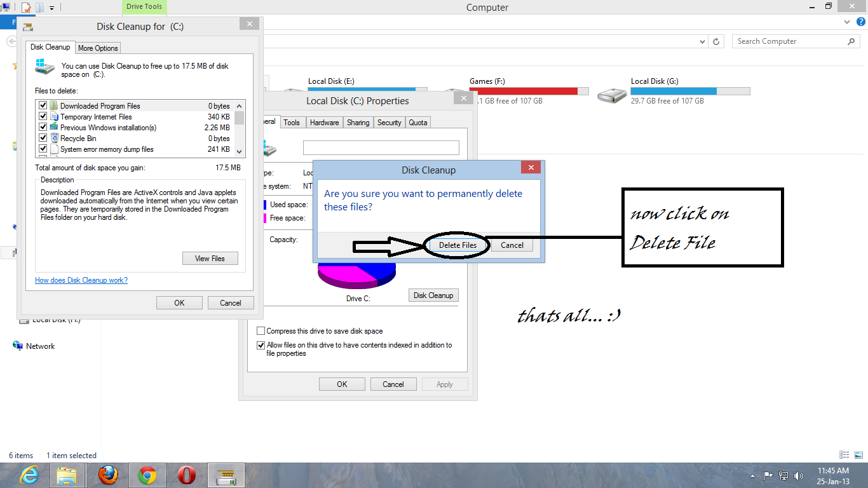Click the Help question mark in the Computer window
The width and height of the screenshot is (868, 488).
[x=862, y=21]
